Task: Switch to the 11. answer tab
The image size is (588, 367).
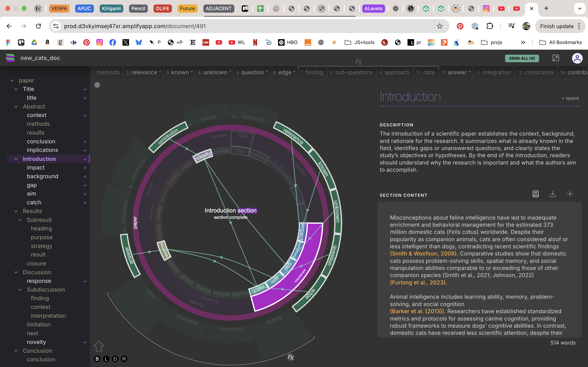Action: 456,72
